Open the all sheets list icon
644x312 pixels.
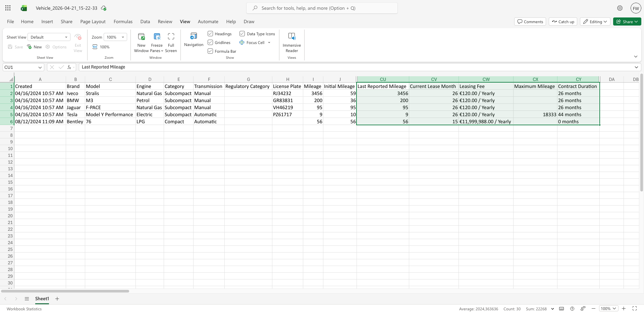[27, 299]
